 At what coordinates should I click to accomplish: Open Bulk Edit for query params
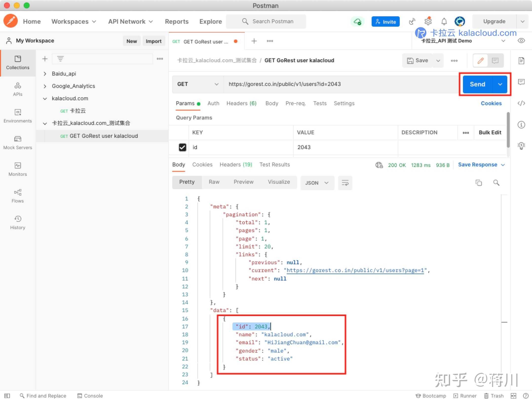click(490, 132)
